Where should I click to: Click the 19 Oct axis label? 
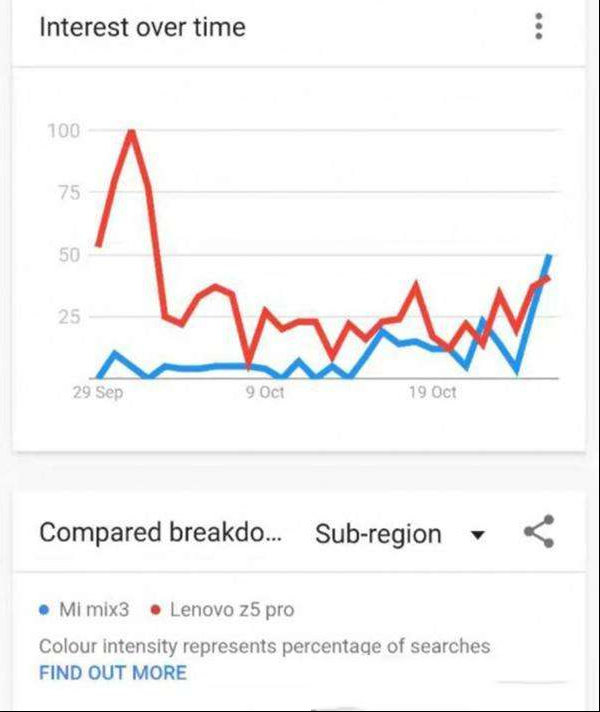click(x=432, y=392)
